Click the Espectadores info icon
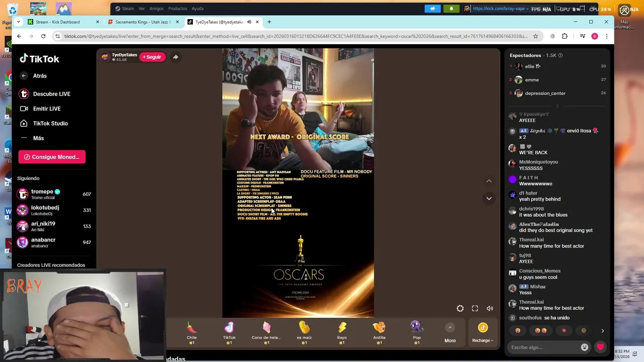 coord(560,55)
